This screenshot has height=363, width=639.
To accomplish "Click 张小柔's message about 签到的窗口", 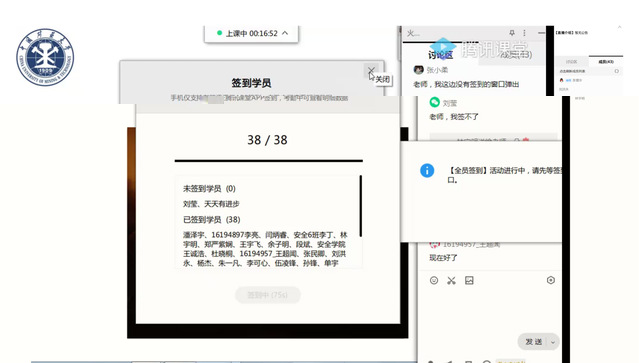I will [466, 84].
